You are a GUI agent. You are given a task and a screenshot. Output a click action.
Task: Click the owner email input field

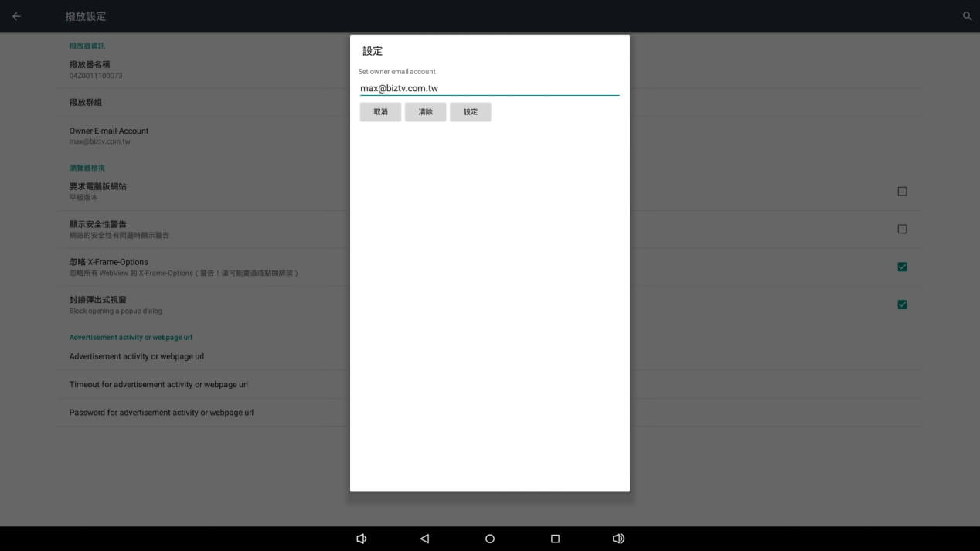489,88
